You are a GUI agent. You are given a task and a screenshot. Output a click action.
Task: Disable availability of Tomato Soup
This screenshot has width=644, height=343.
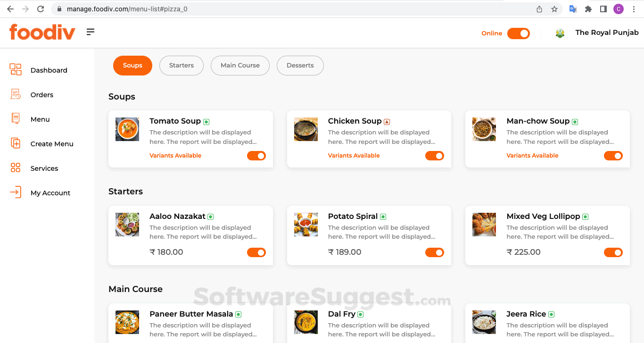(256, 155)
